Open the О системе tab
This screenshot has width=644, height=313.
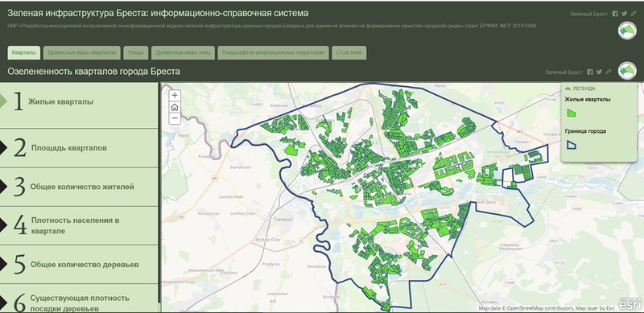(x=349, y=52)
